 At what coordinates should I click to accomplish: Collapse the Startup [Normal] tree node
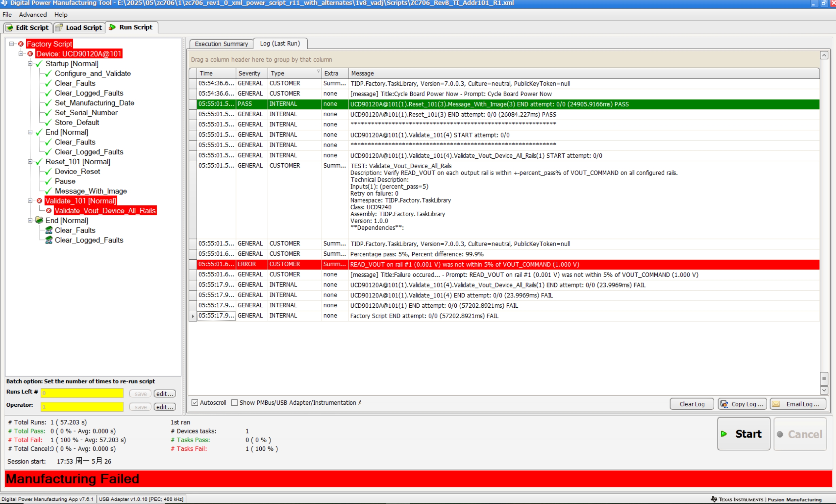[30, 63]
